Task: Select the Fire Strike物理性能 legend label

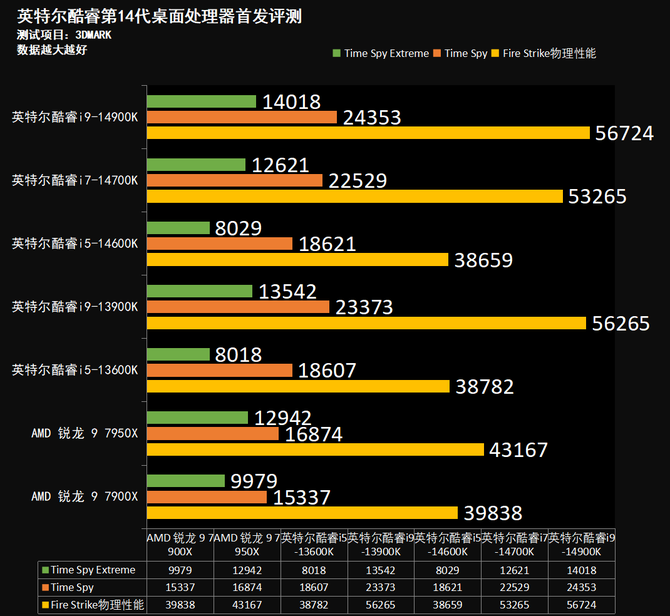Action: coord(549,53)
